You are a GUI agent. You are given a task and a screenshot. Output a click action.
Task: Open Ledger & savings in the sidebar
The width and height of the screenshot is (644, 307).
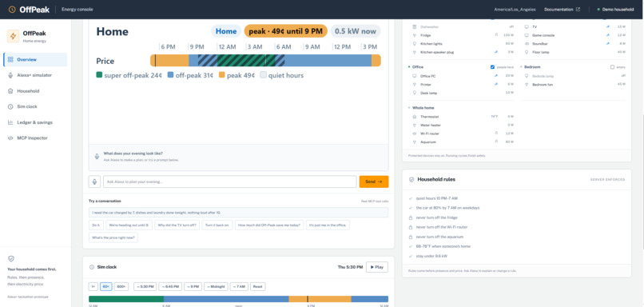[x=35, y=122]
